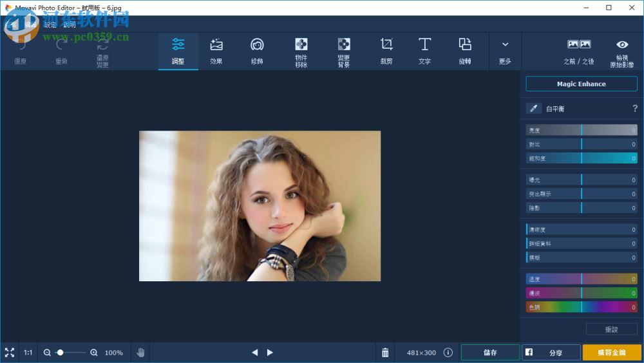
Task: Adjust the 突出顯示 (Highlights) slider
Action: point(582,194)
